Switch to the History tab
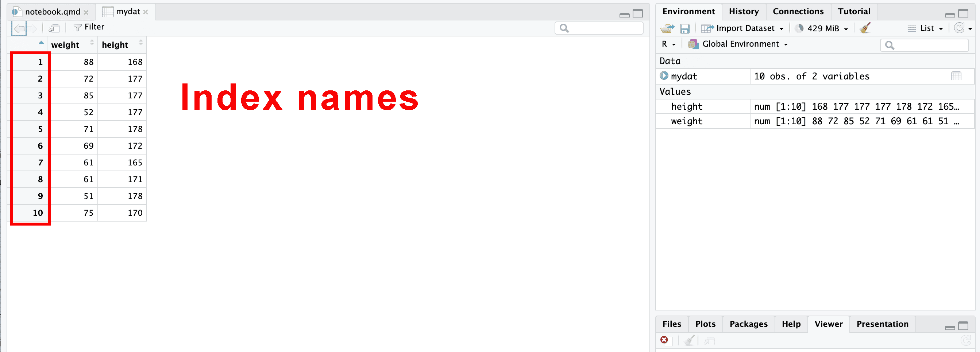The width and height of the screenshot is (980, 352). [x=743, y=11]
